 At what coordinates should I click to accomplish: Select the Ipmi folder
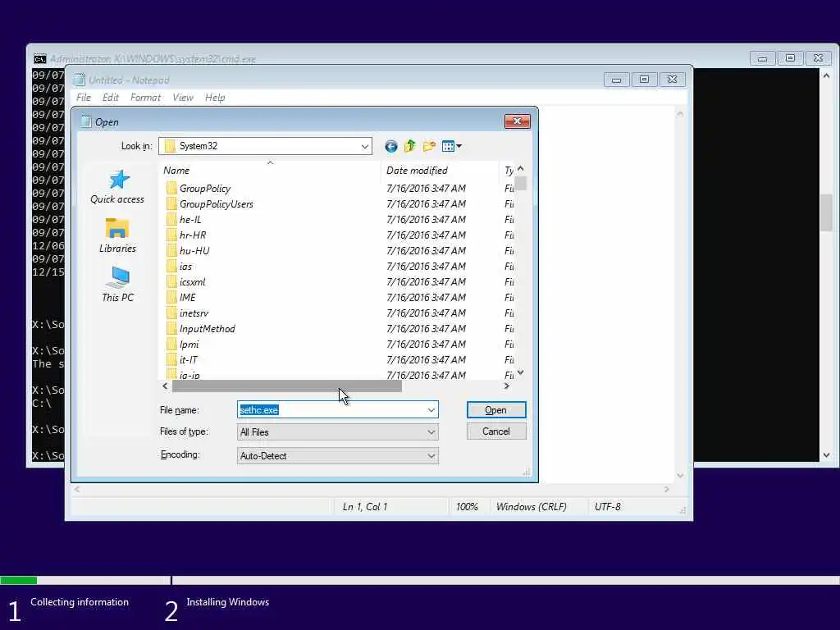[183, 344]
